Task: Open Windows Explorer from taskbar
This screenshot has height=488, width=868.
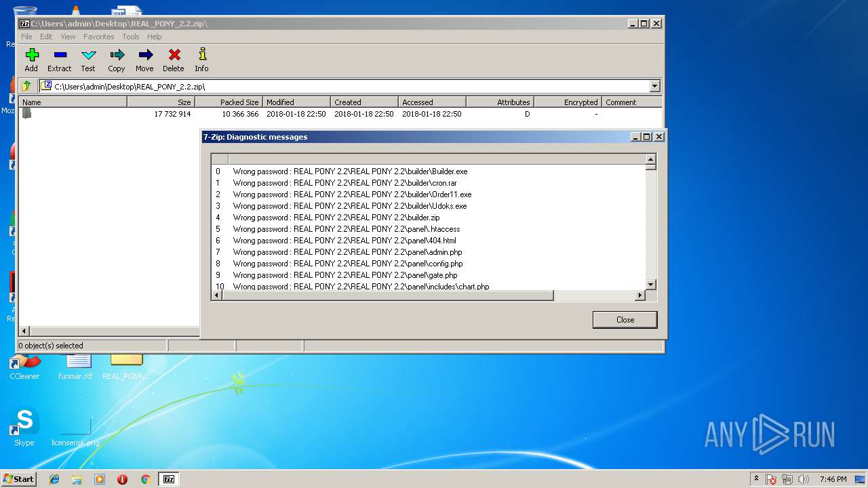Action: coord(77,479)
